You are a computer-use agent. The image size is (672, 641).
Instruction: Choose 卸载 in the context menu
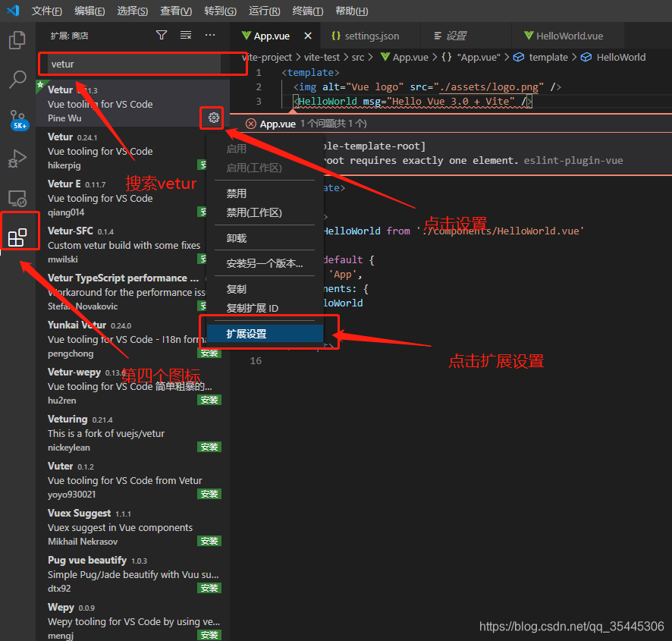[x=265, y=238]
